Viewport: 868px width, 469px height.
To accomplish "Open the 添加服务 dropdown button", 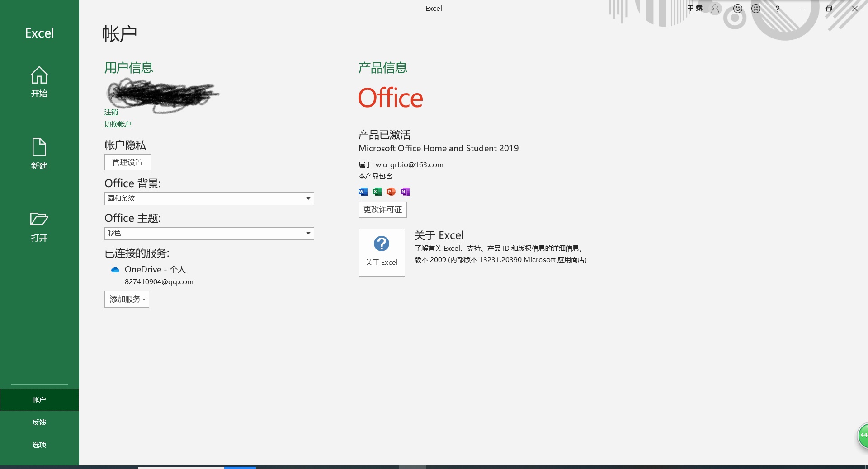I will 127,300.
